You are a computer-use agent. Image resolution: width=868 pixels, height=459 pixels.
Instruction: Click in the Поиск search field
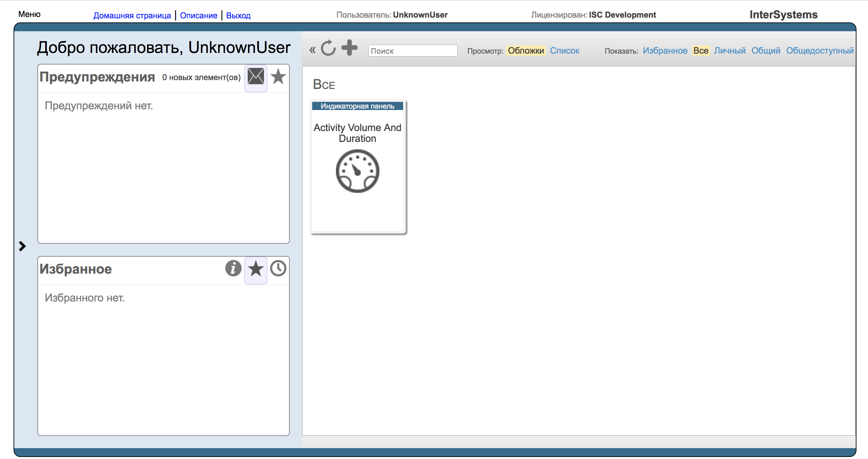412,51
